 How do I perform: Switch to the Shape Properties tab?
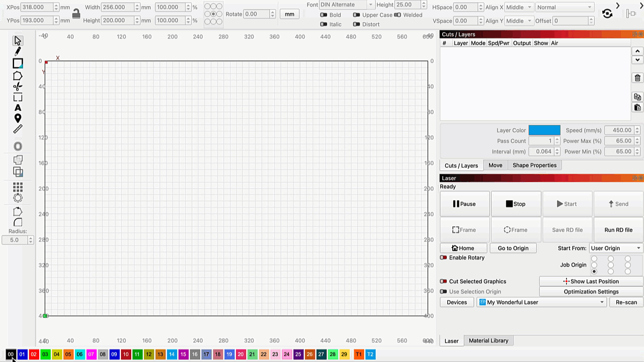534,165
